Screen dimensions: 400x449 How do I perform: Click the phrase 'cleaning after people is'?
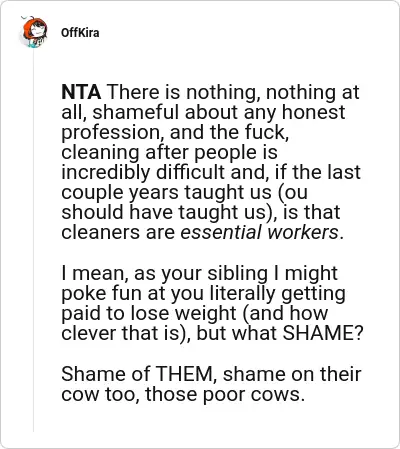(169, 152)
